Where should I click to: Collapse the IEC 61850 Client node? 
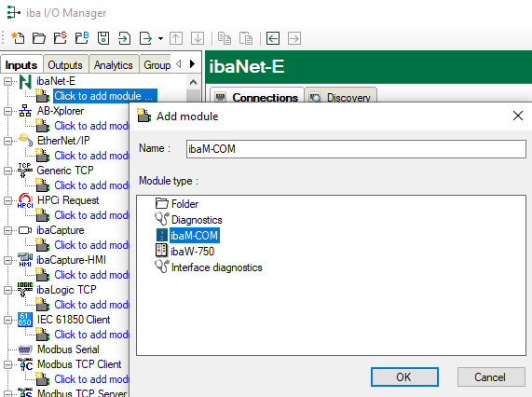point(7,320)
